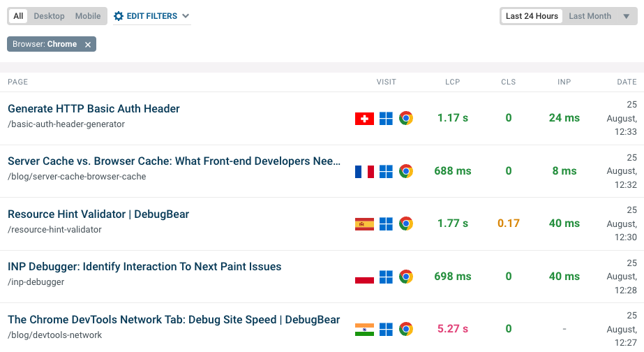Expand the Edit Filters chevron

click(x=186, y=16)
